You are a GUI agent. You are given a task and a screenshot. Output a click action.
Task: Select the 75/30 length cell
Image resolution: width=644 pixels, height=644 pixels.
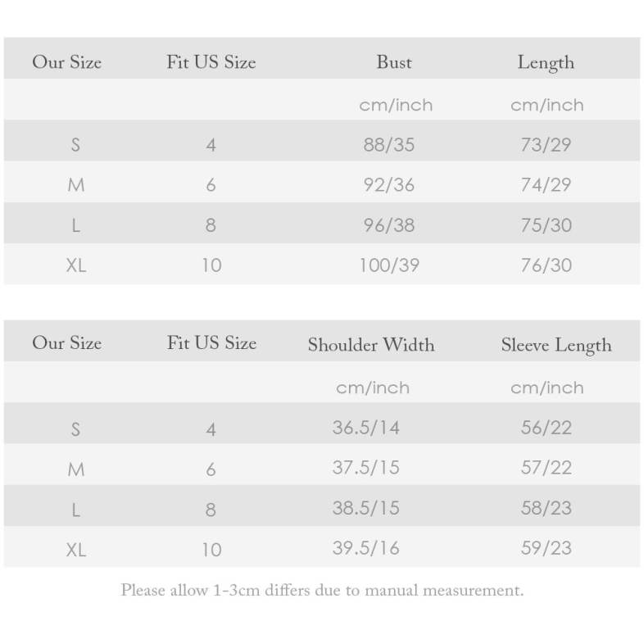(x=546, y=225)
